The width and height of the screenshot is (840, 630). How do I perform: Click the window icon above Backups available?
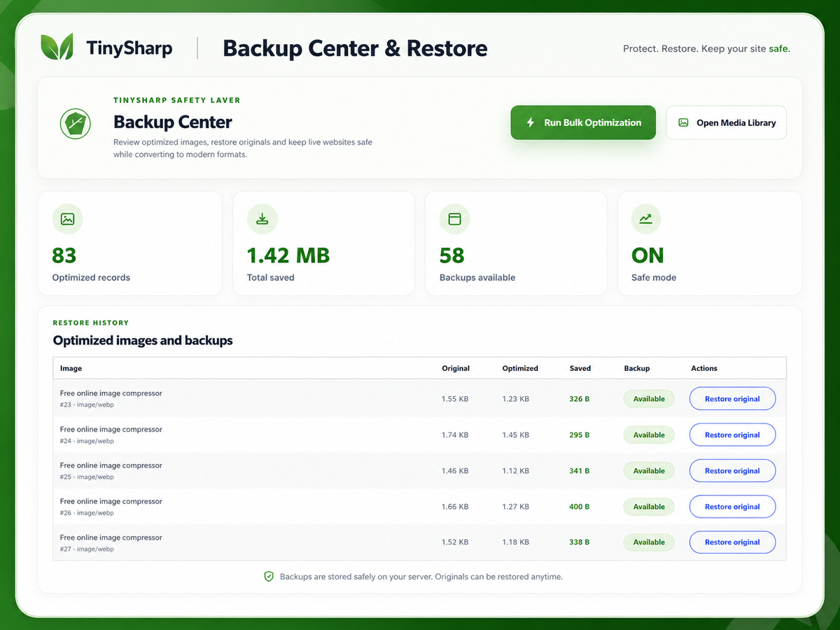click(454, 219)
